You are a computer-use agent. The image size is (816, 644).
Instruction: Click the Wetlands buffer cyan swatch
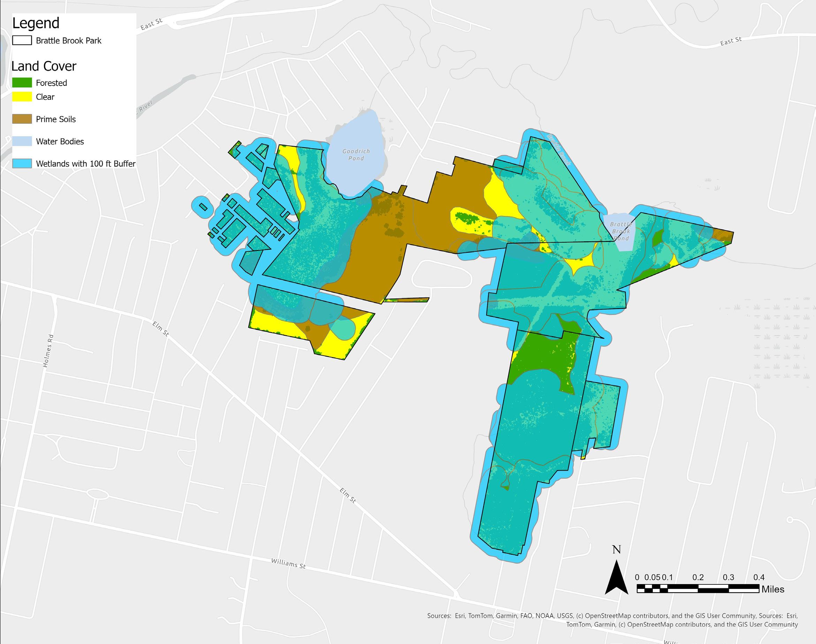click(22, 164)
